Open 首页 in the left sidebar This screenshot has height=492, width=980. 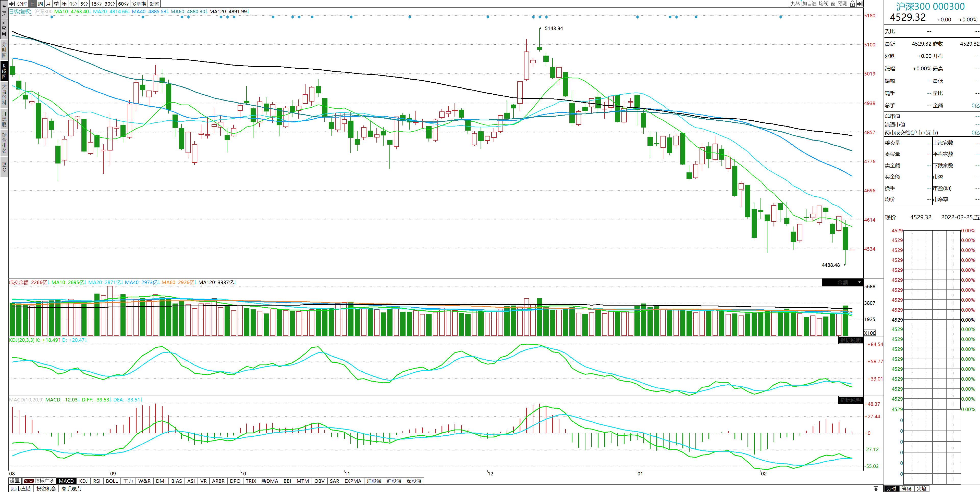point(4,10)
